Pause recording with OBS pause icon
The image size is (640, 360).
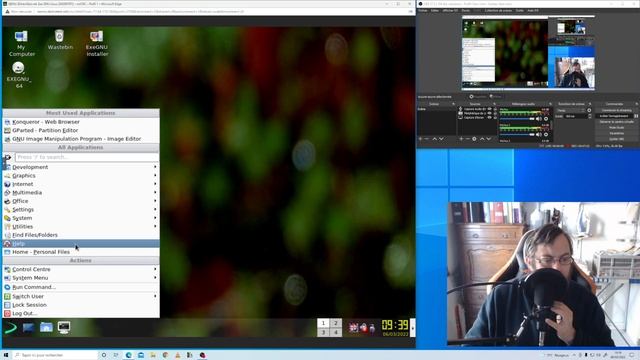pyautogui.click(x=636, y=116)
